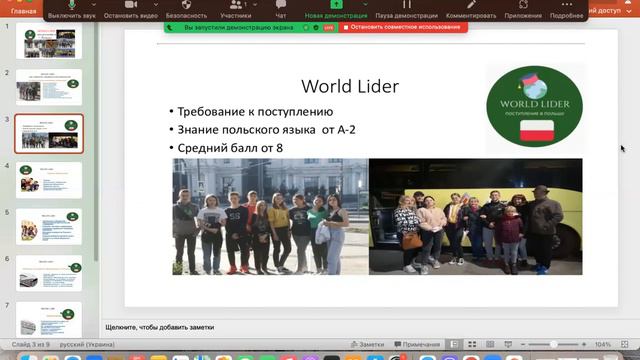640x360 pixels.
Task: Expand arrow beside Новая демонстрация
Action: pyautogui.click(x=365, y=4)
